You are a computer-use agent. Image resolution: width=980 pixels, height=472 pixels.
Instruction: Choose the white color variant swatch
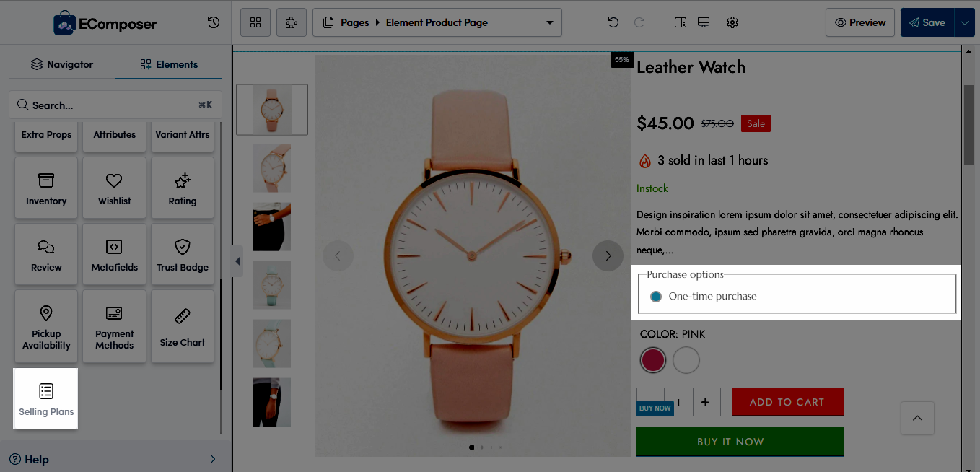coord(686,360)
